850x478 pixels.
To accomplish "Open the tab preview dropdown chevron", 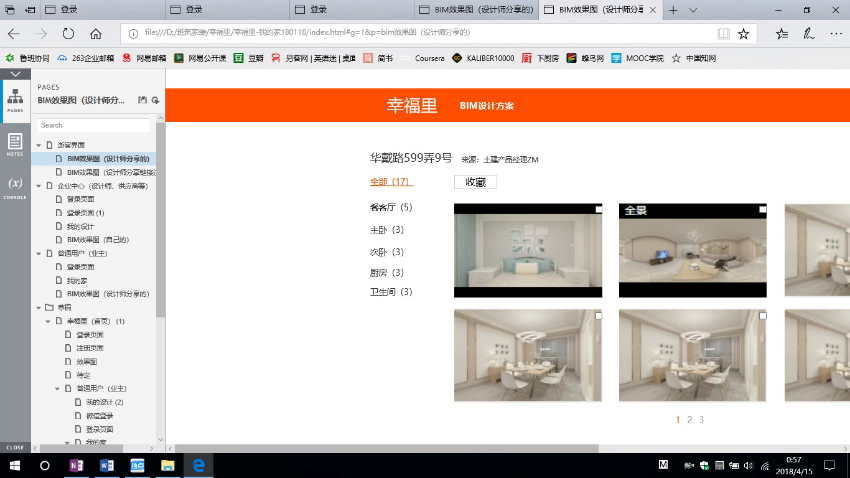I will pyautogui.click(x=693, y=10).
